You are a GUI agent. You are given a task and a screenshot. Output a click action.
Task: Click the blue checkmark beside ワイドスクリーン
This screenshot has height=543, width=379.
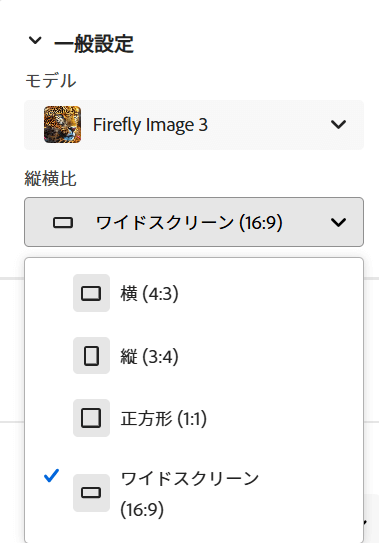[x=52, y=475]
